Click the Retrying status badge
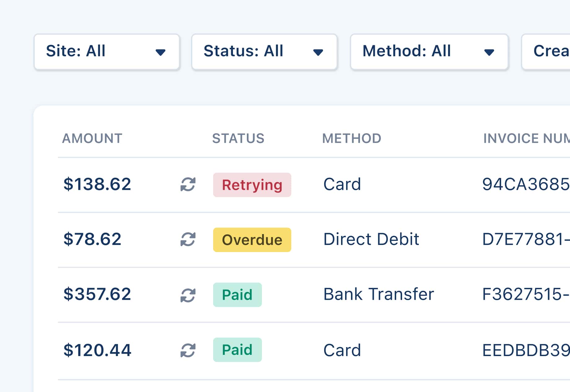 point(252,185)
